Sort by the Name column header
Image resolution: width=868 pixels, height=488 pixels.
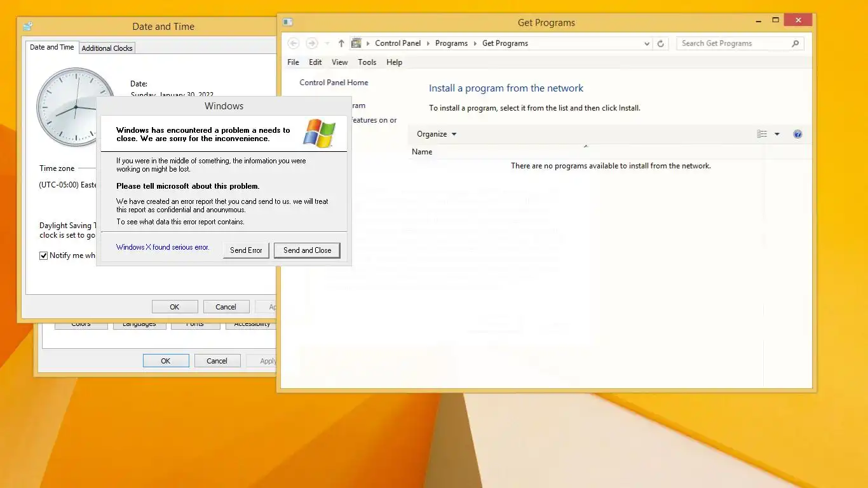click(x=422, y=152)
